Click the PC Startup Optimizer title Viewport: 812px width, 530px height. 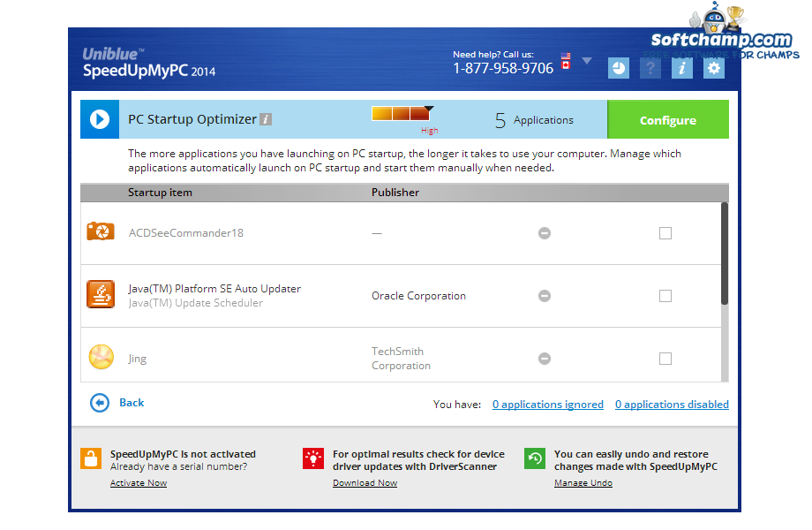pyautogui.click(x=192, y=119)
